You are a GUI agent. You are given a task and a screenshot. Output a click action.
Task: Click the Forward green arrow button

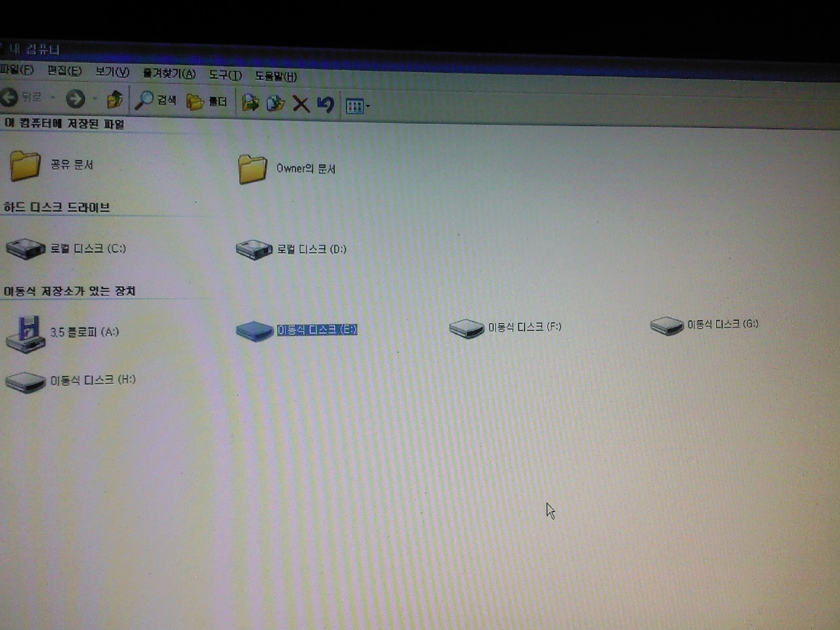tap(75, 99)
